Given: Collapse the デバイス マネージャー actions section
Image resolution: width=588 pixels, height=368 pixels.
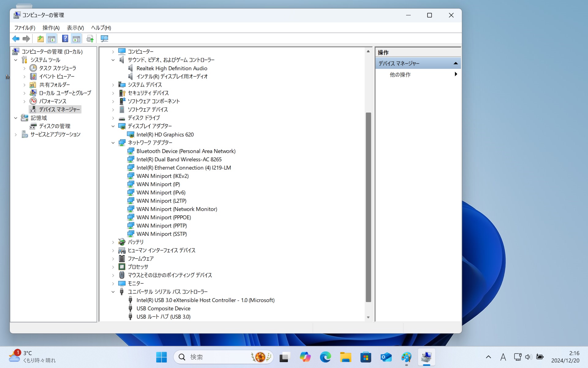Looking at the screenshot, I should [x=455, y=63].
